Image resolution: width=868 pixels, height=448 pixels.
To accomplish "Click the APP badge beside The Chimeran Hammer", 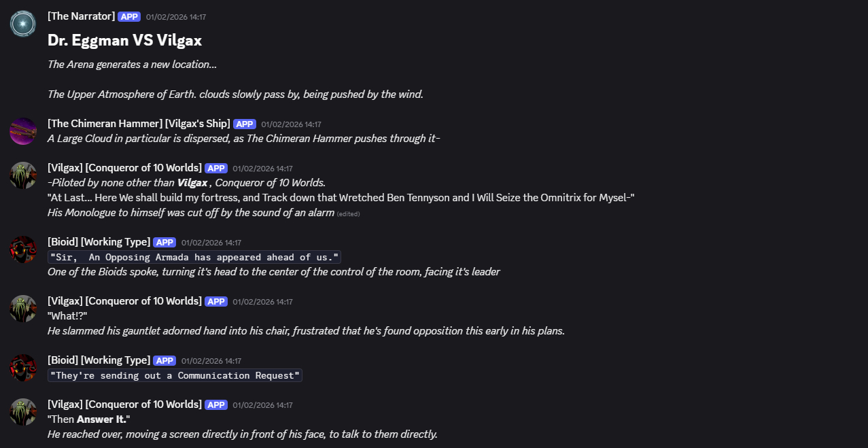I will point(245,124).
